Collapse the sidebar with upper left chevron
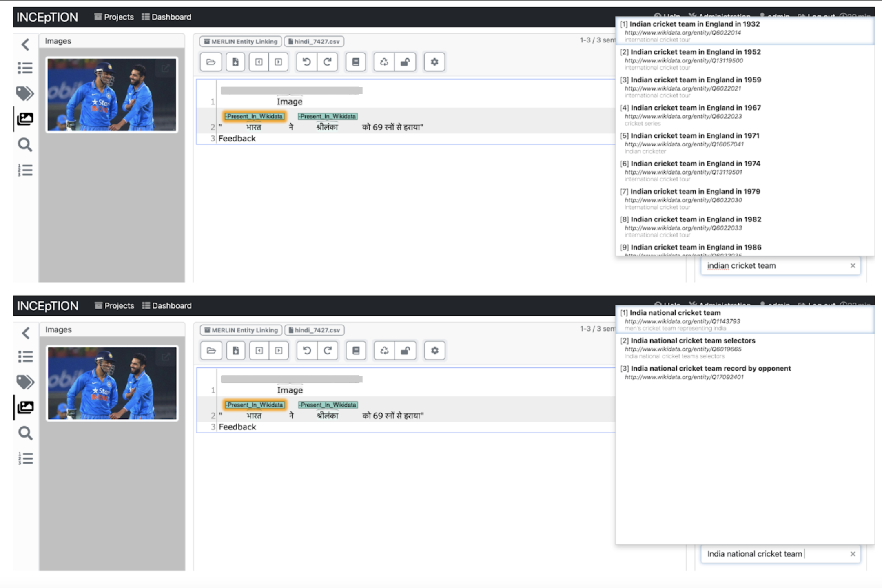 tap(25, 44)
